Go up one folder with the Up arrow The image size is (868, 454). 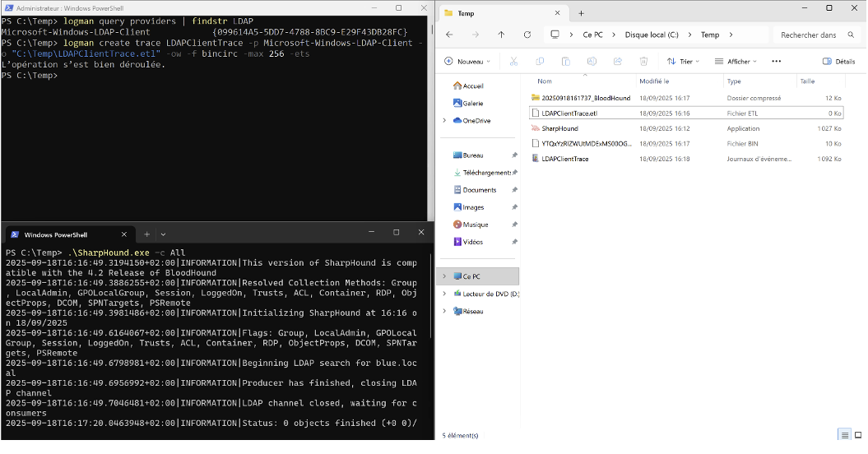(501, 35)
